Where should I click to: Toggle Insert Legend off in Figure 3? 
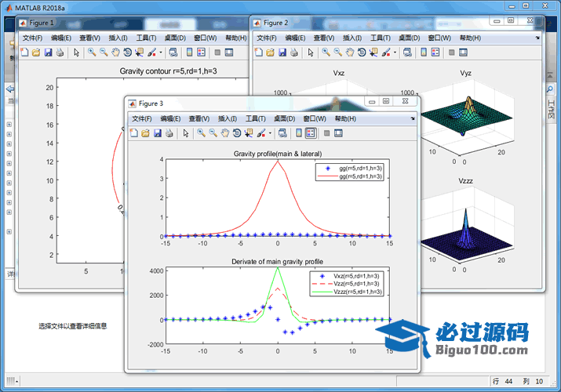click(311, 133)
